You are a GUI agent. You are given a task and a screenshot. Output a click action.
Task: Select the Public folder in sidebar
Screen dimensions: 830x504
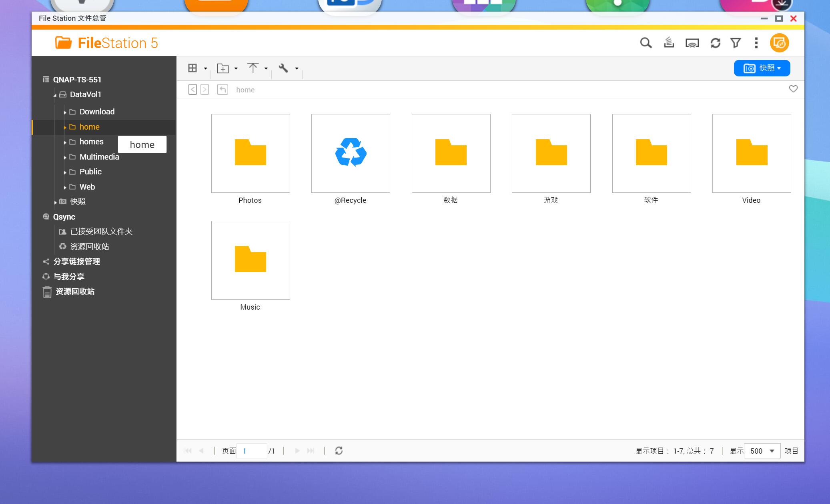point(90,172)
